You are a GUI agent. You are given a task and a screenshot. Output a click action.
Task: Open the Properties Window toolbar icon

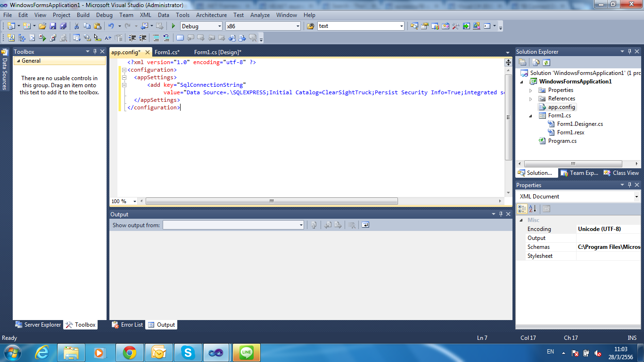click(x=424, y=26)
